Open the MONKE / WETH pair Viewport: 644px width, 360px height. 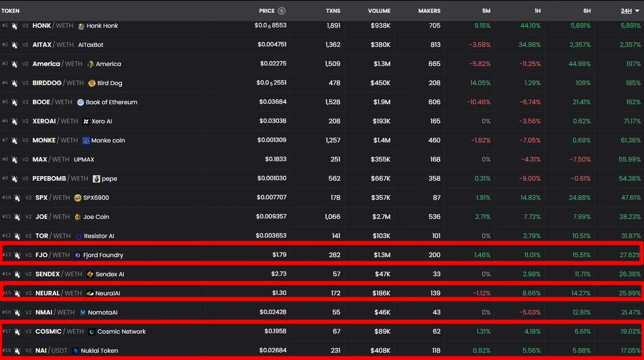tap(55, 141)
